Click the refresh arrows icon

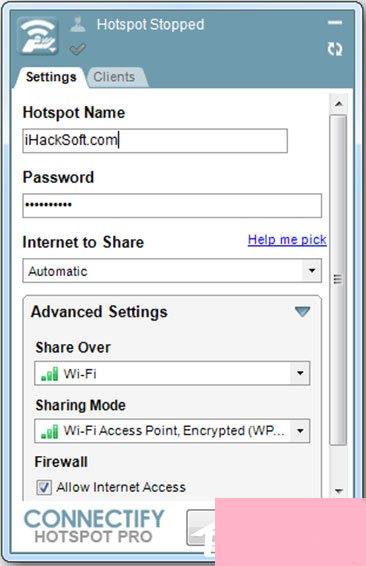(x=335, y=49)
